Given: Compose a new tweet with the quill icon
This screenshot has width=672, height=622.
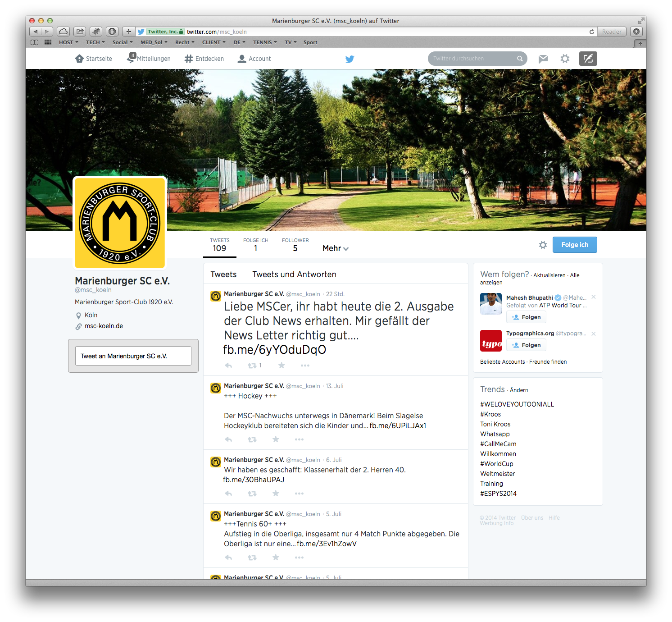Looking at the screenshot, I should tap(588, 59).
